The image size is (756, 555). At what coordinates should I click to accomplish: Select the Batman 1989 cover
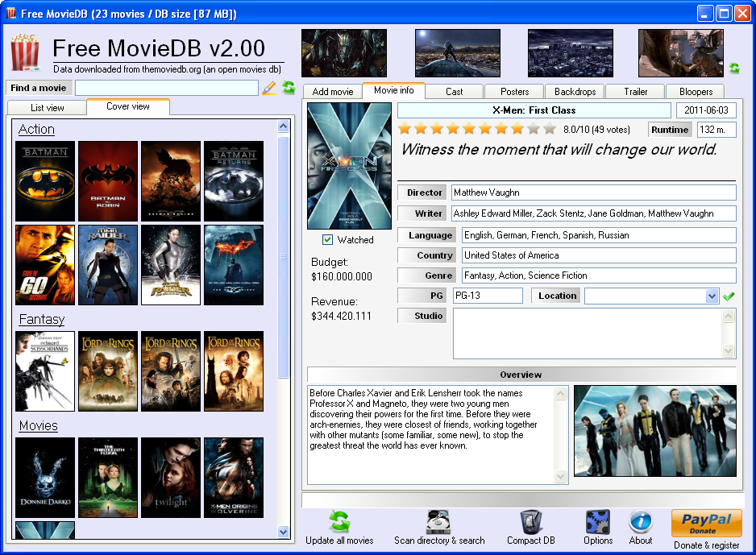pyautogui.click(x=45, y=181)
